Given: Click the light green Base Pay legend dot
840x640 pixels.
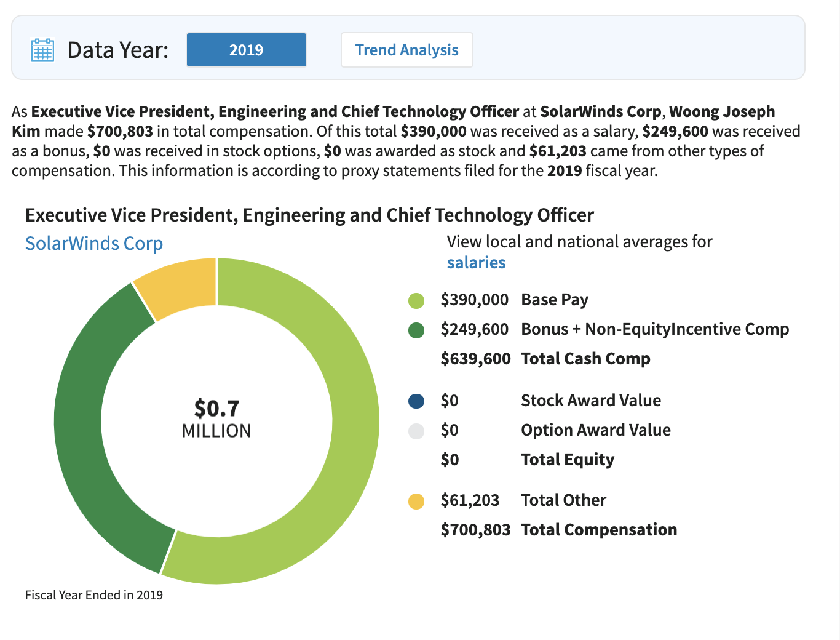Looking at the screenshot, I should (416, 301).
